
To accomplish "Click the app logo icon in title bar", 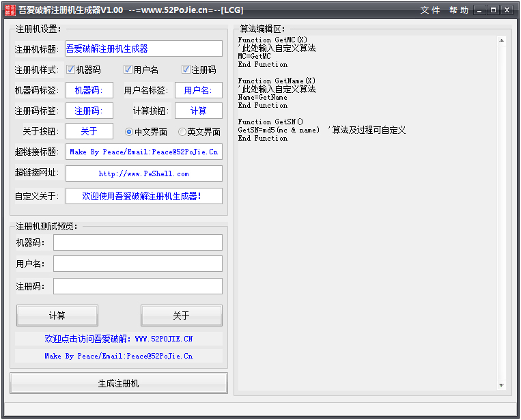I will pyautogui.click(x=10, y=10).
